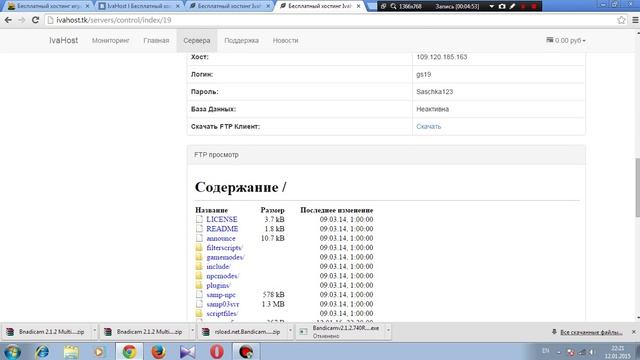The height and width of the screenshot is (360, 640).
Task: Click the taskbar clock showing 22:21
Action: (617, 351)
